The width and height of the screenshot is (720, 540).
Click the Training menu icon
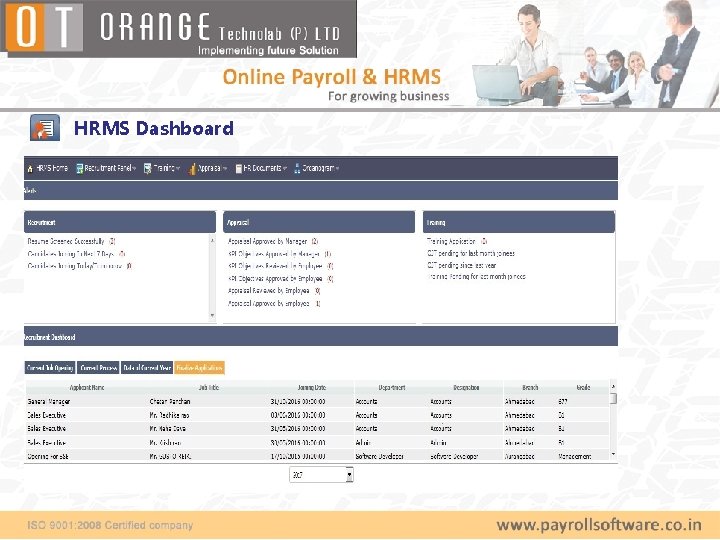[x=147, y=169]
